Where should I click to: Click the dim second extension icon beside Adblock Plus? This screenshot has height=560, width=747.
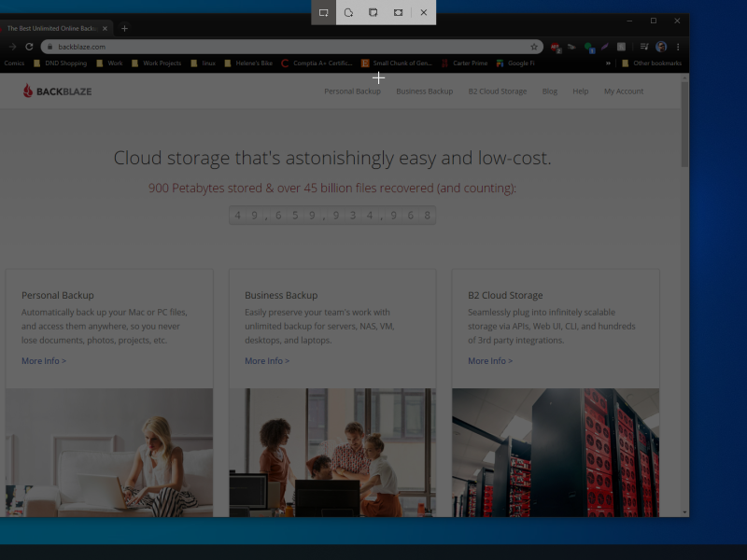[571, 47]
